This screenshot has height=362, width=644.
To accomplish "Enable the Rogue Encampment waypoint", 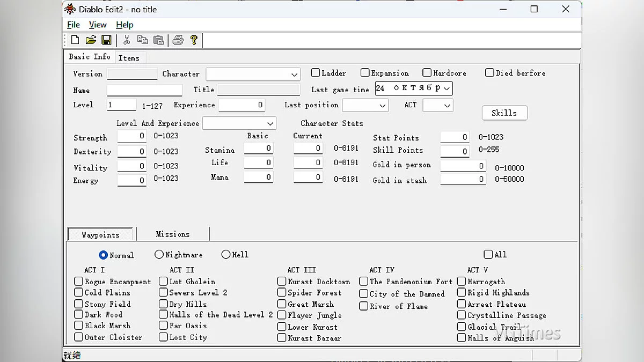I will point(78,281).
